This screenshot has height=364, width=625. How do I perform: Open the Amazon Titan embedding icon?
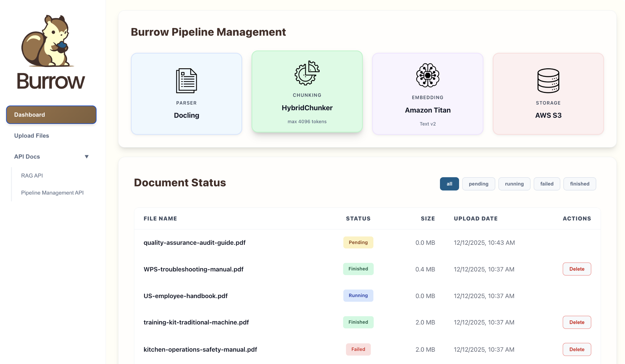tap(428, 75)
